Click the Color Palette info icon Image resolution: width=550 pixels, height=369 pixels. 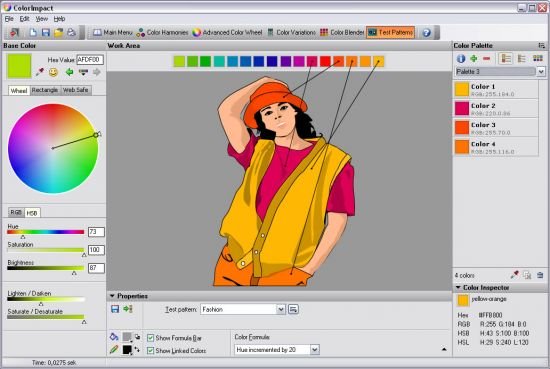pos(461,59)
